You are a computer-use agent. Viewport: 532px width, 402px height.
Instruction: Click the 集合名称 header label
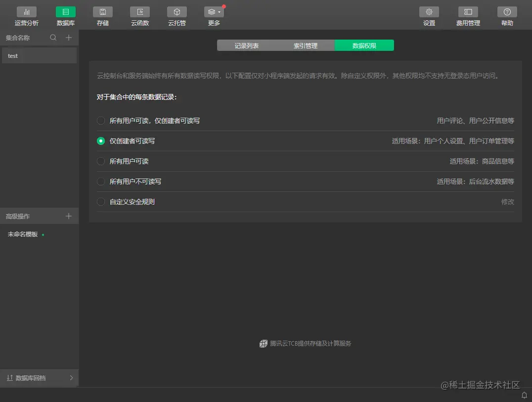[18, 38]
